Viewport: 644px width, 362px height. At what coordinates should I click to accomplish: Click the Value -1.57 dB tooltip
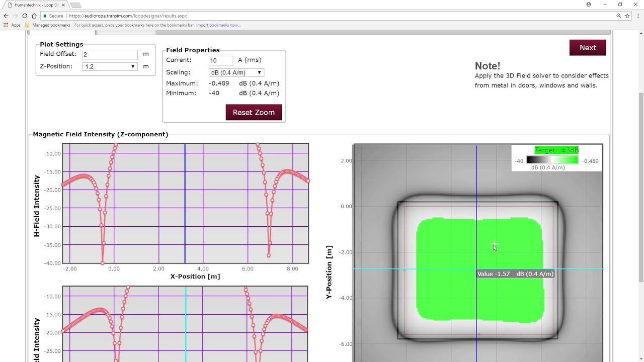click(515, 274)
